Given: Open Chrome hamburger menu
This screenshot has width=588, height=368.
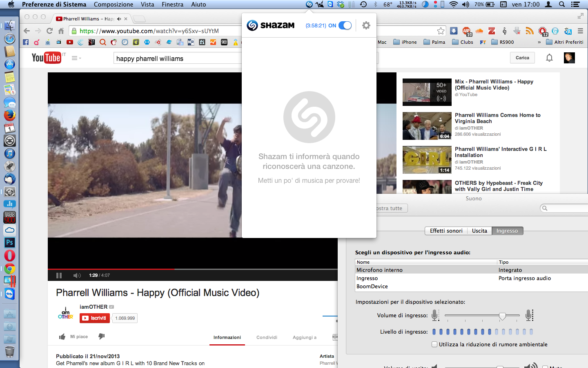Looking at the screenshot, I should point(580,31).
